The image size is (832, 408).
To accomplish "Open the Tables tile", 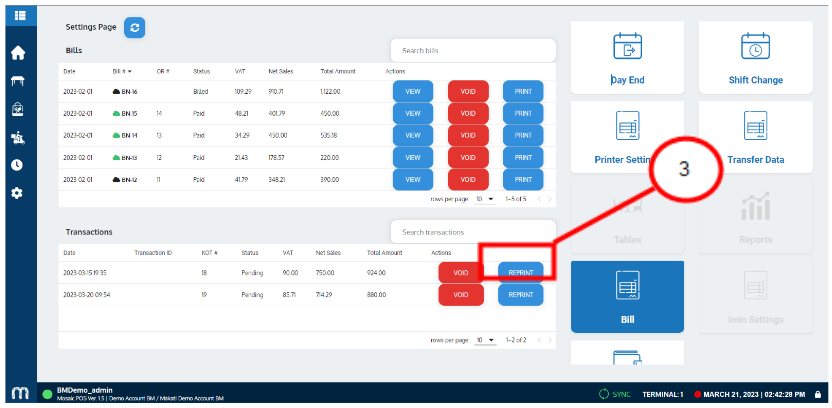I will point(627,217).
